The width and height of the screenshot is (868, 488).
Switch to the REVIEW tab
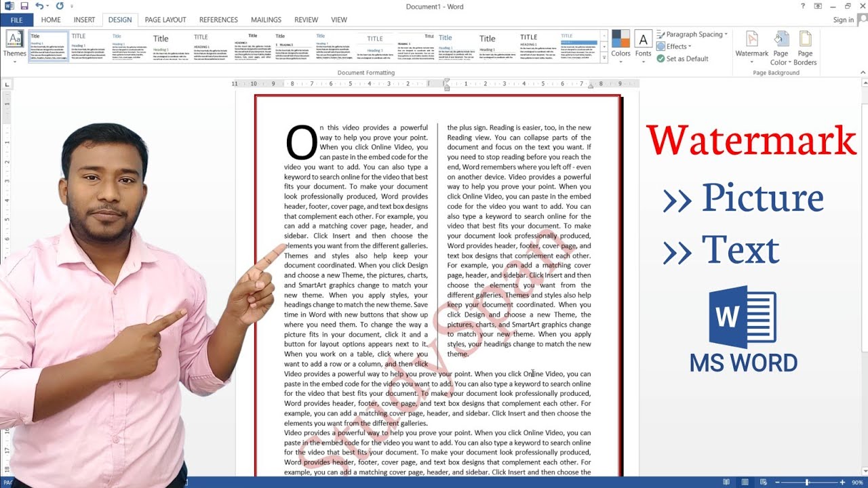click(x=307, y=20)
